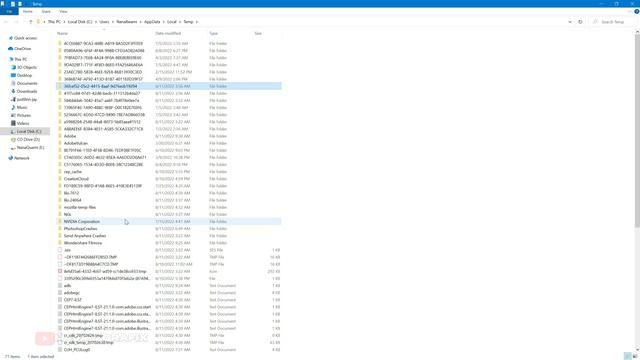Select the NVIDIA Corporation folder

click(x=169, y=222)
